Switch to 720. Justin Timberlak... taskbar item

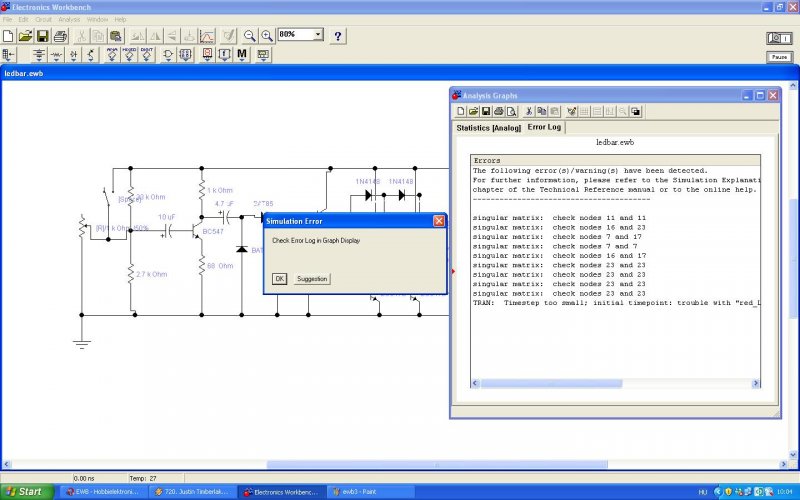(192, 492)
